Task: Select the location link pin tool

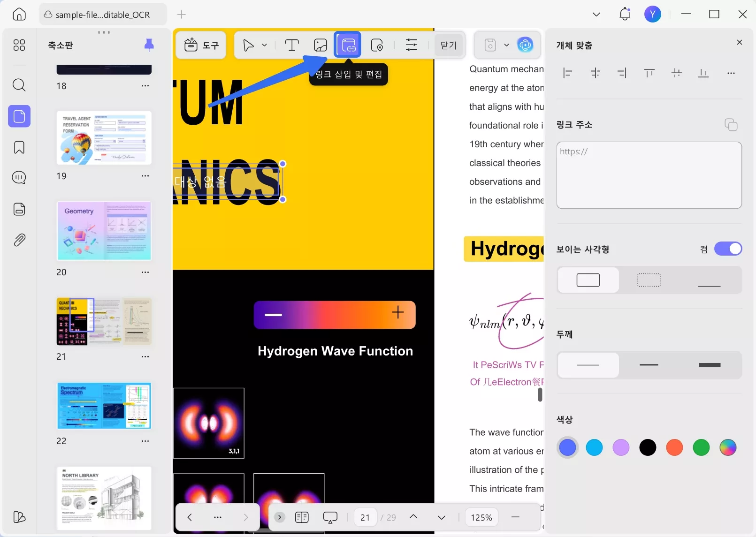Action: [x=377, y=45]
